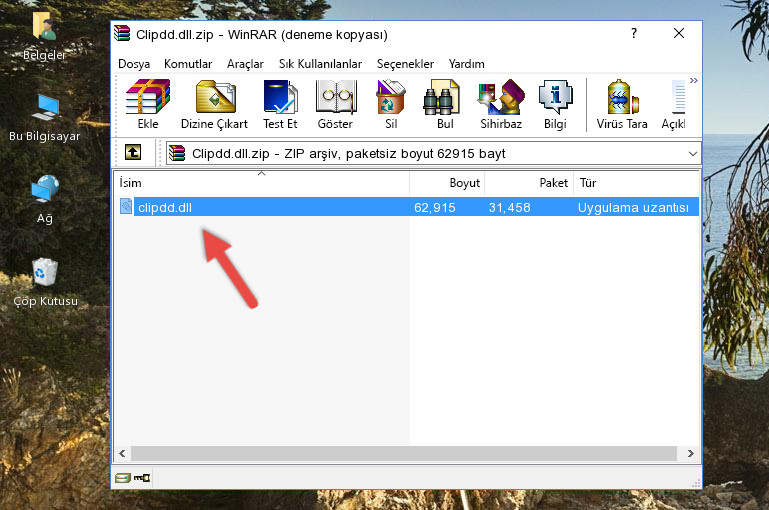Click the horizontal scrollbar right arrow

pyautogui.click(x=691, y=454)
